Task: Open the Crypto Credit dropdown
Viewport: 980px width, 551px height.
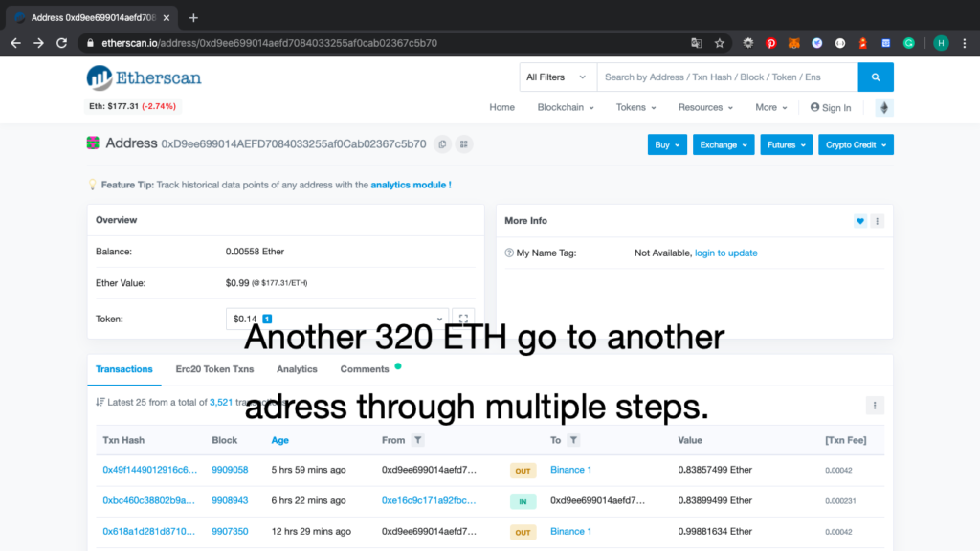Action: click(x=856, y=145)
